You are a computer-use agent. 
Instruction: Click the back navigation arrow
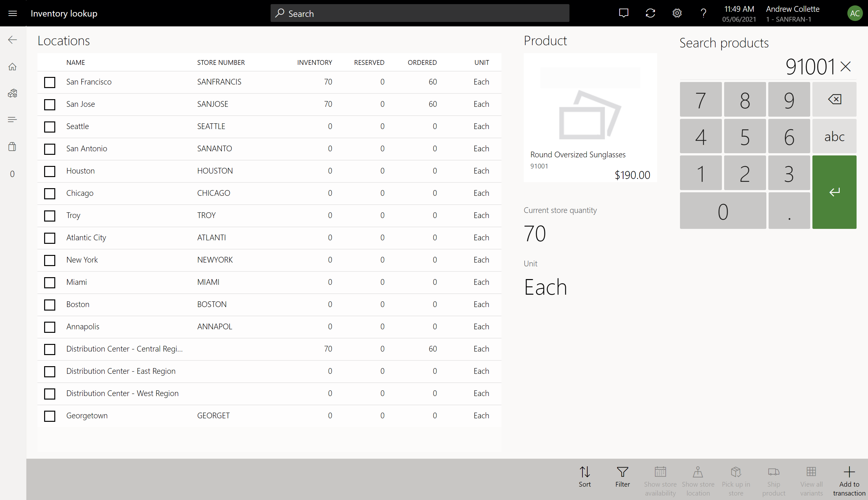pos(12,39)
